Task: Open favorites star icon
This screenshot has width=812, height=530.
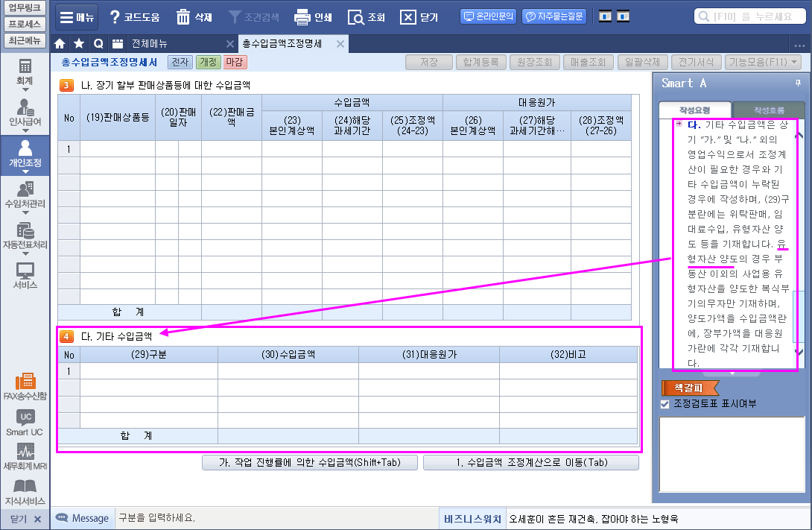Action: 79,43
